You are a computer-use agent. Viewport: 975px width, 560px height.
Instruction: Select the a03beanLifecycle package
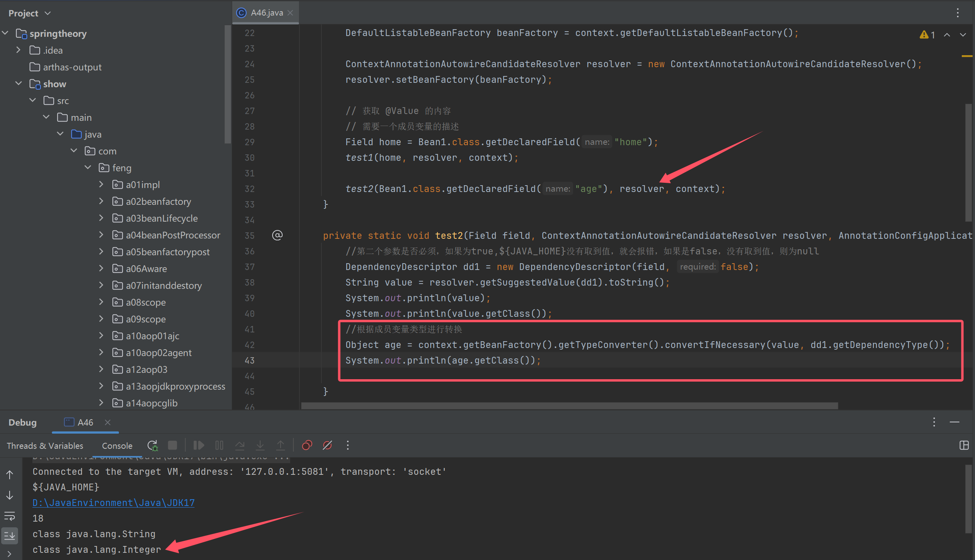tap(162, 218)
